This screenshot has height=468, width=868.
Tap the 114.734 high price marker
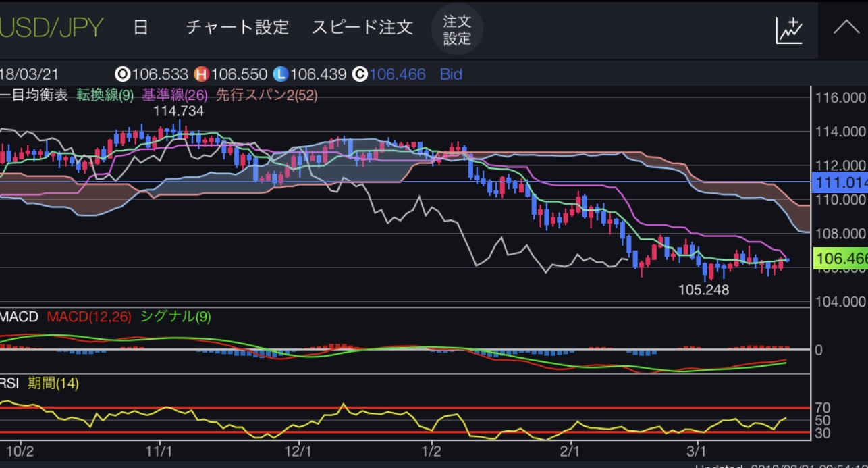pos(179,111)
